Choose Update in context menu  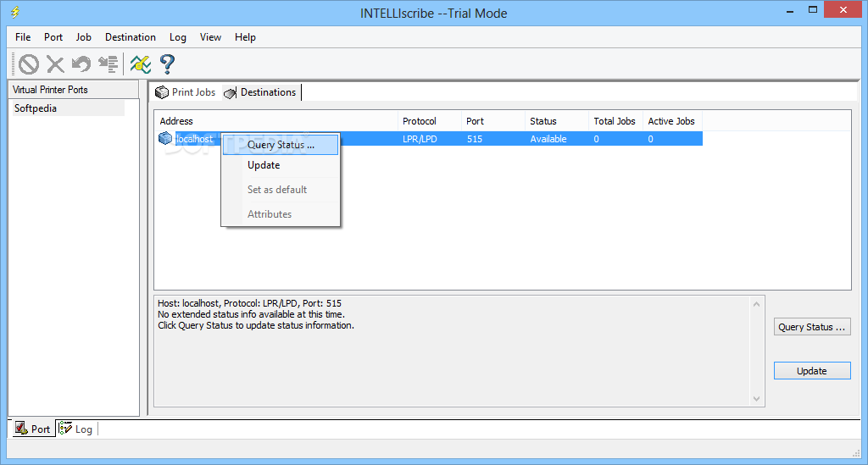point(281,165)
